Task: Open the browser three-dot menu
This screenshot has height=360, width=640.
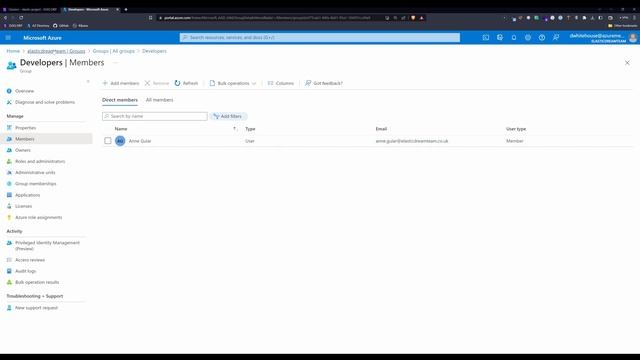Action: click(x=635, y=18)
